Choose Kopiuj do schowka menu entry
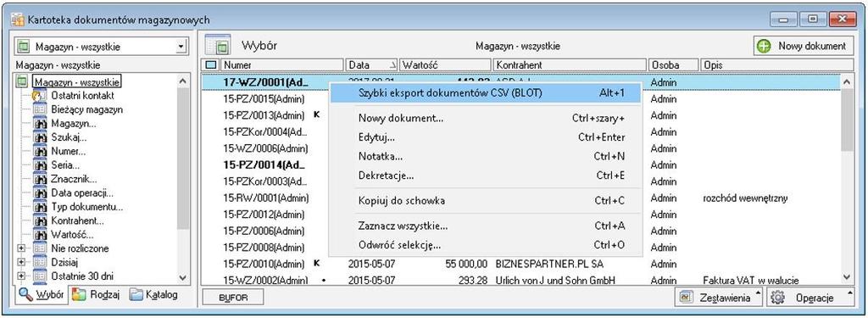The height and width of the screenshot is (318, 868). point(486,200)
